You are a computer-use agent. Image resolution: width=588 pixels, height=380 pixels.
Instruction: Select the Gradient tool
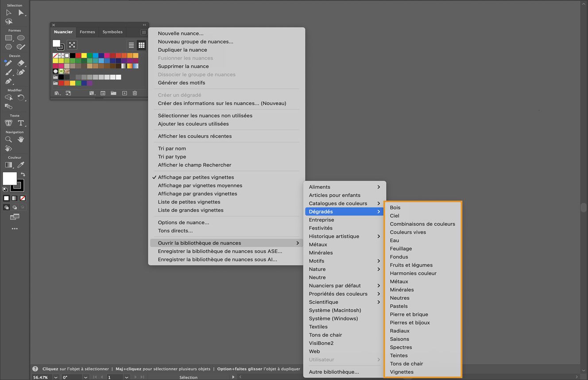(x=8, y=165)
